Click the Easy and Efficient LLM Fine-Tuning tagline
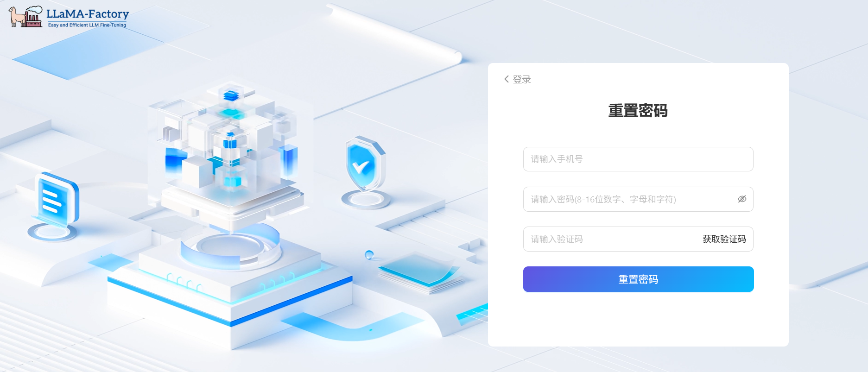This screenshot has width=868, height=372. pyautogui.click(x=87, y=25)
